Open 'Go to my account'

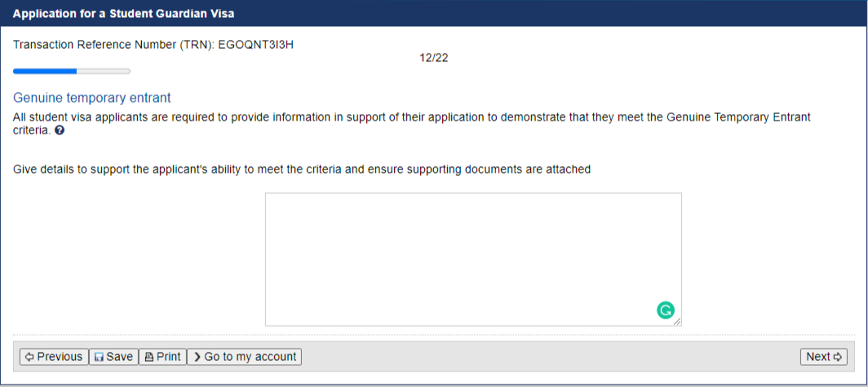[x=244, y=357]
